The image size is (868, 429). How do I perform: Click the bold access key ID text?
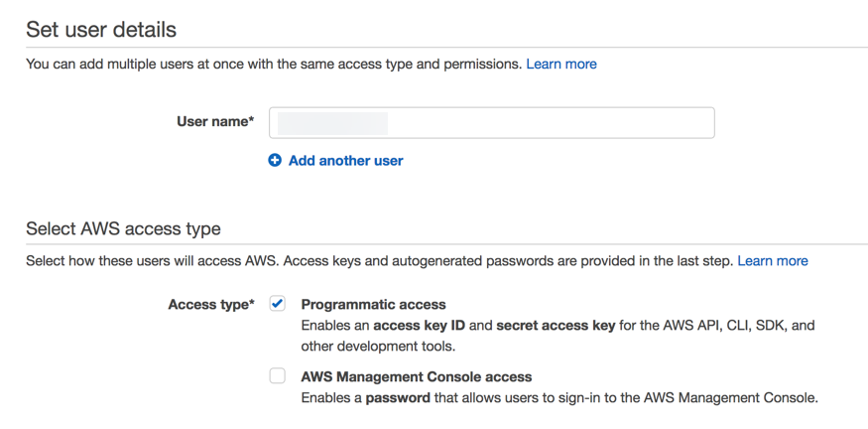coord(420,326)
